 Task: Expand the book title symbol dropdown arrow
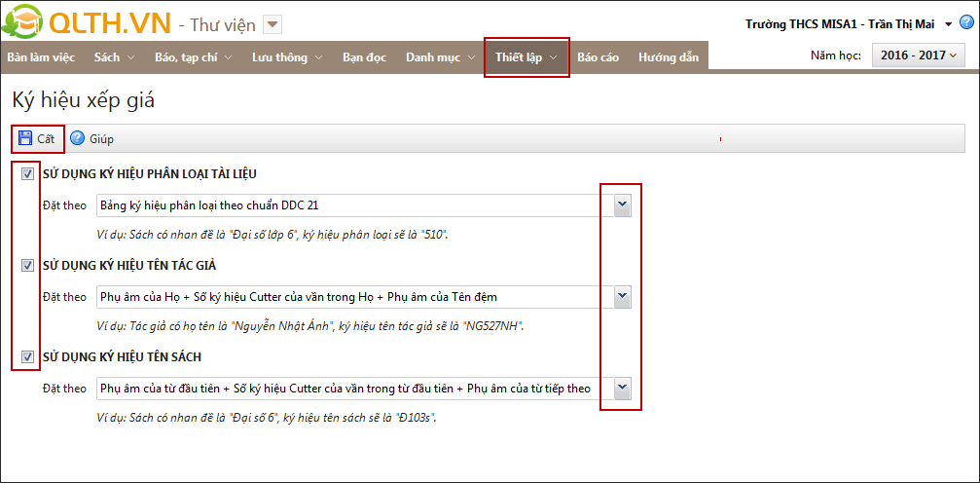(x=622, y=389)
